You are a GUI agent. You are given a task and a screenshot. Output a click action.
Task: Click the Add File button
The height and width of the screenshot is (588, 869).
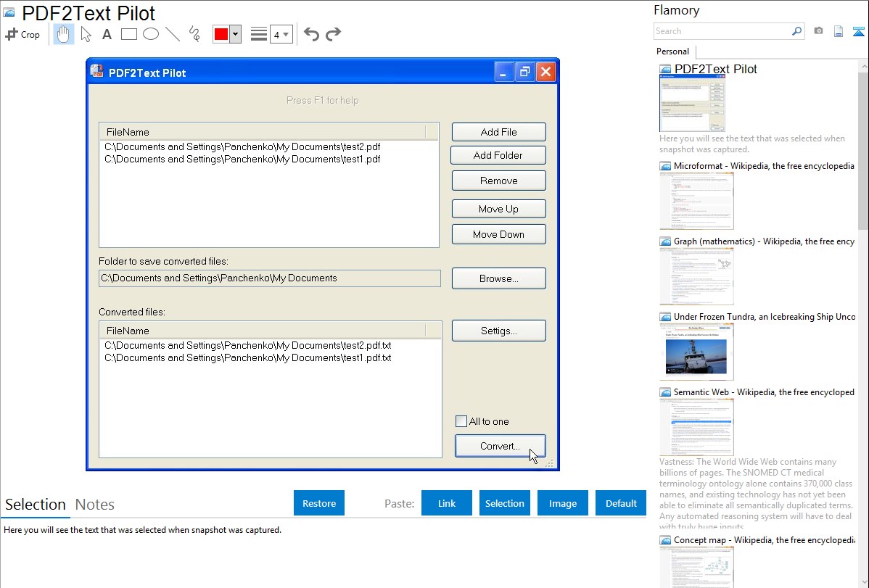point(499,132)
